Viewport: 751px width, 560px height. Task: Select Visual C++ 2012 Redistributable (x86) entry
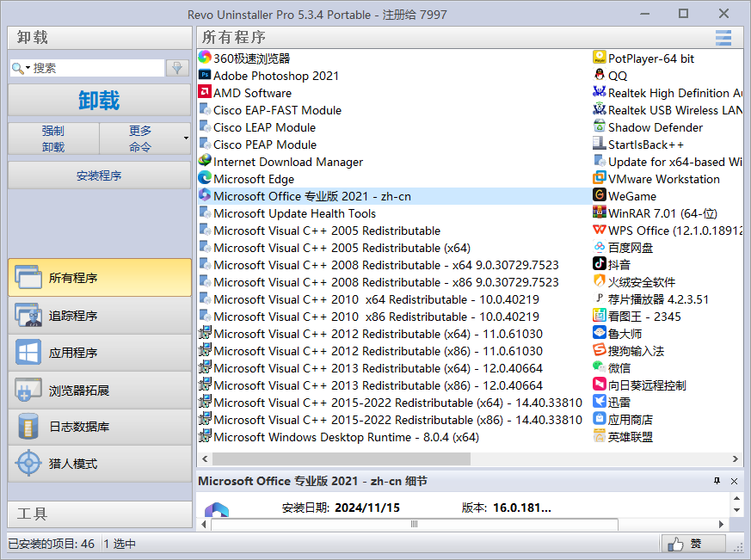378,351
